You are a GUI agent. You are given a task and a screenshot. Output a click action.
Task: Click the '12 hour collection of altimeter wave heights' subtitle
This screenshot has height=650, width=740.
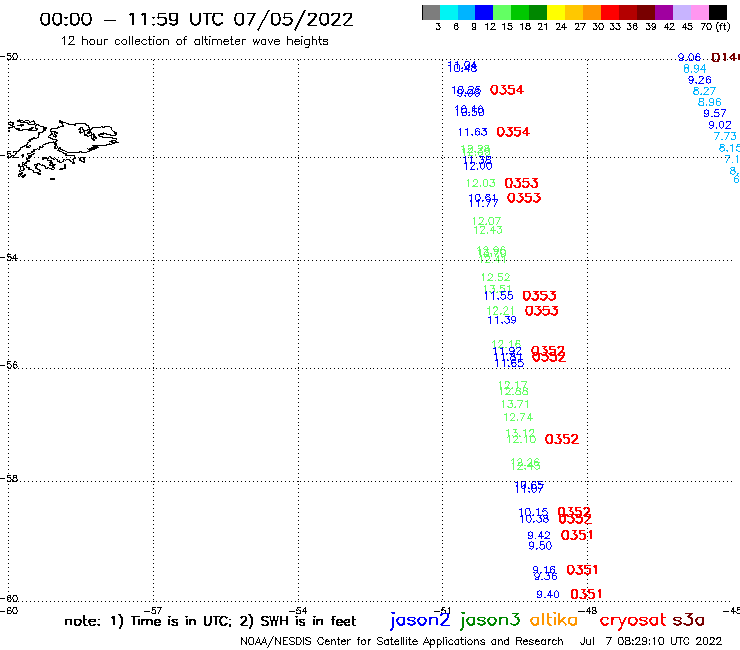click(x=194, y=41)
